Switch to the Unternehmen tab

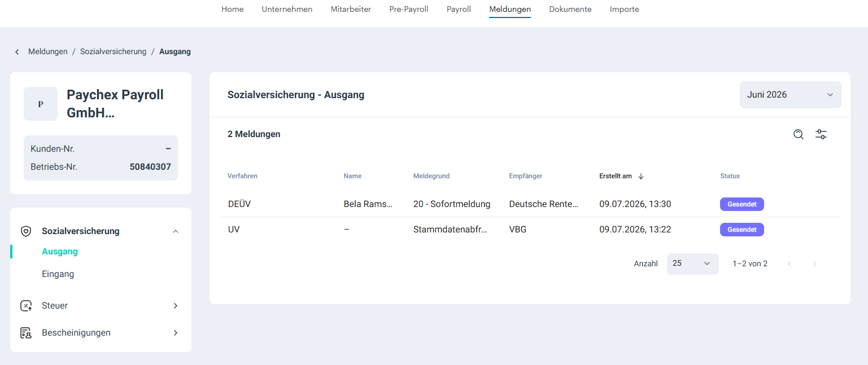[287, 9]
